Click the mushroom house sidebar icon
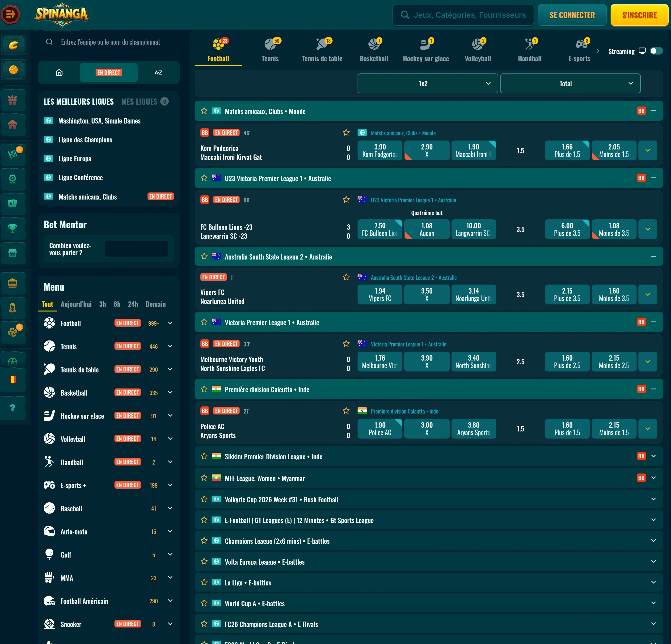 (13, 125)
